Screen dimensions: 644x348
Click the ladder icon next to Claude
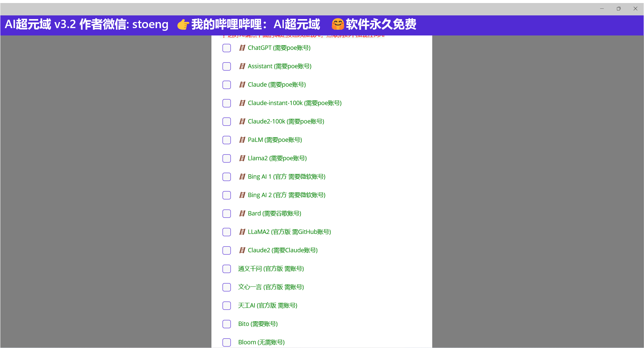[242, 85]
